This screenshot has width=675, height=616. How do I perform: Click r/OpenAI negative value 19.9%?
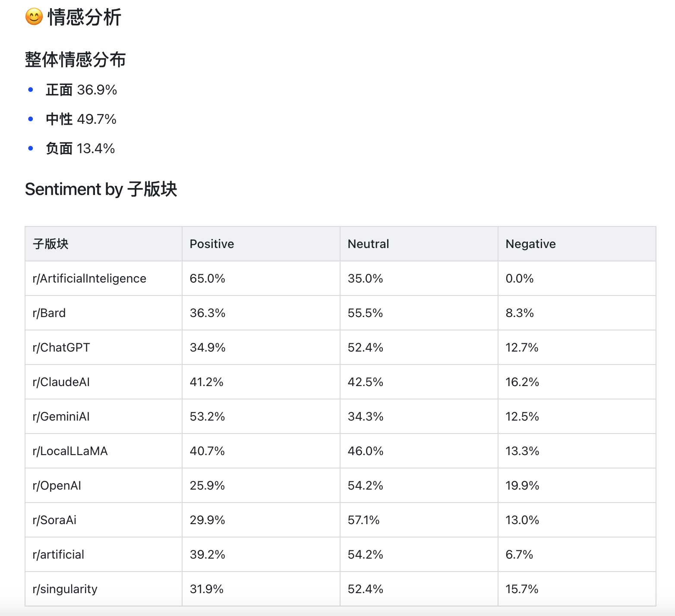(522, 485)
